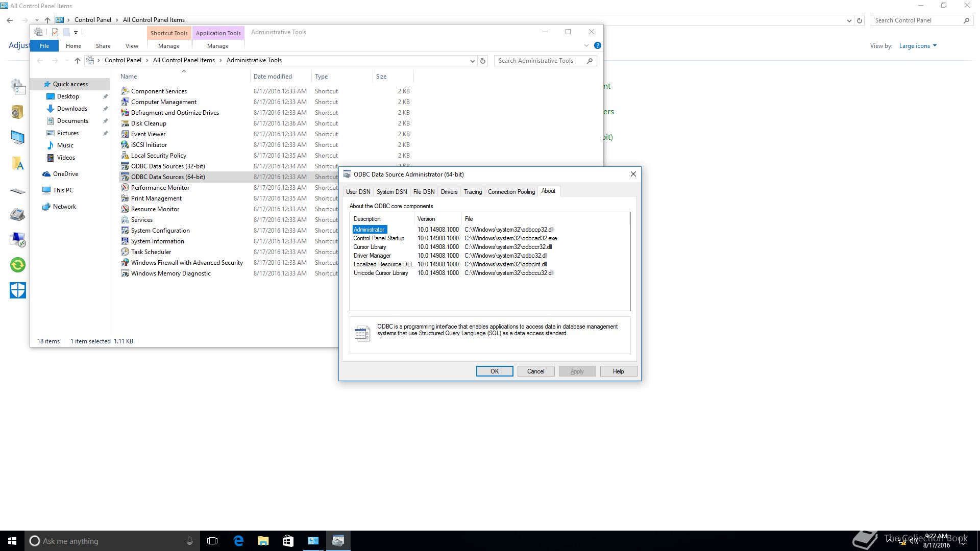Open the recent locations dropdown in Control Panel window

coord(37,20)
